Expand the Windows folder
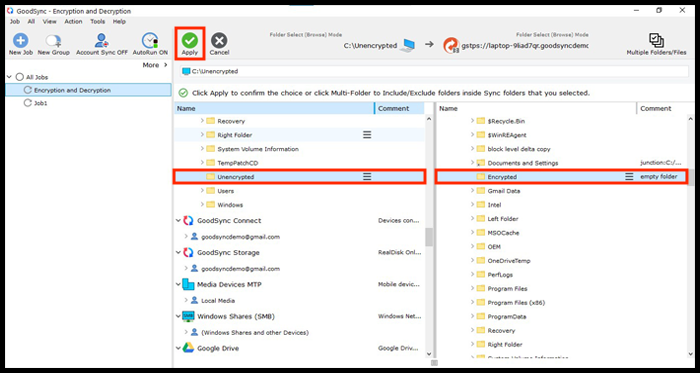This screenshot has width=700, height=373. pyautogui.click(x=202, y=205)
